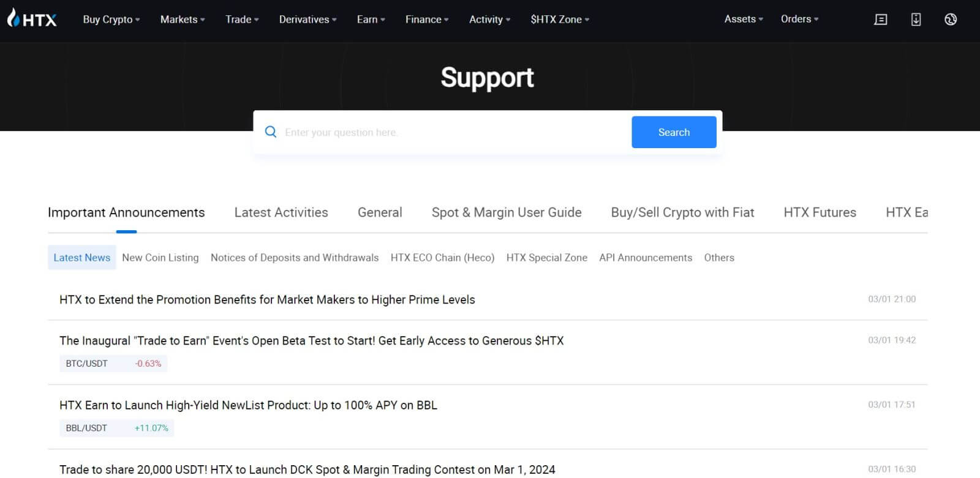
Task: Open the $HTX Zone menu
Action: tap(560, 20)
